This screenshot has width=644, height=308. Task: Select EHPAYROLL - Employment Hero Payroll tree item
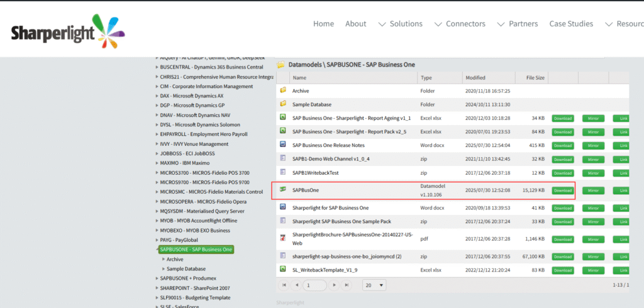[204, 135]
